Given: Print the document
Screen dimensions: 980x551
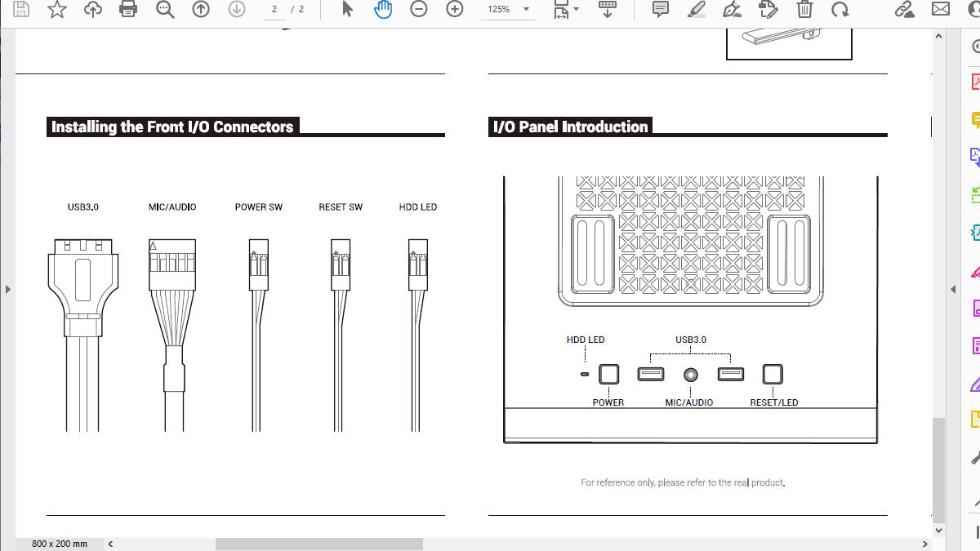Looking at the screenshot, I should [128, 10].
